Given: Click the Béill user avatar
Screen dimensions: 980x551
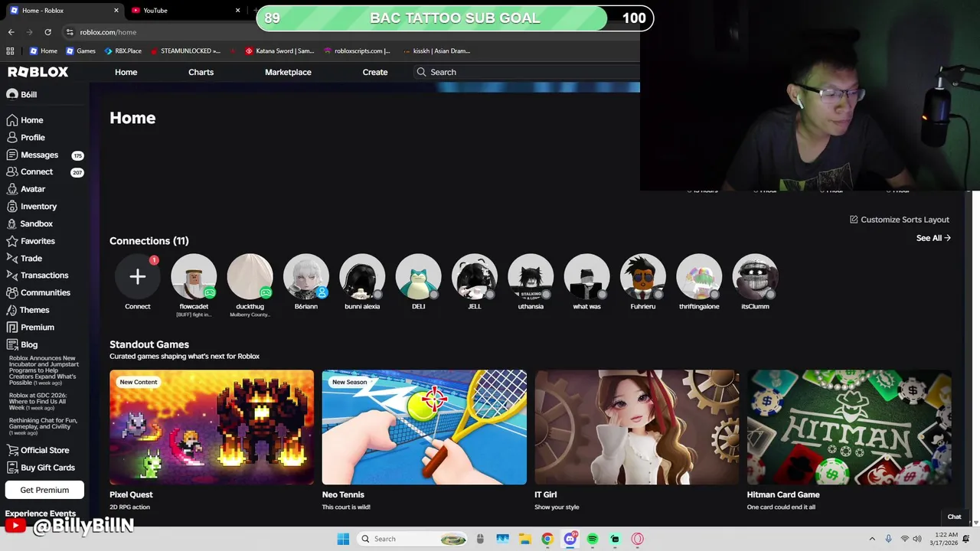Looking at the screenshot, I should point(12,94).
